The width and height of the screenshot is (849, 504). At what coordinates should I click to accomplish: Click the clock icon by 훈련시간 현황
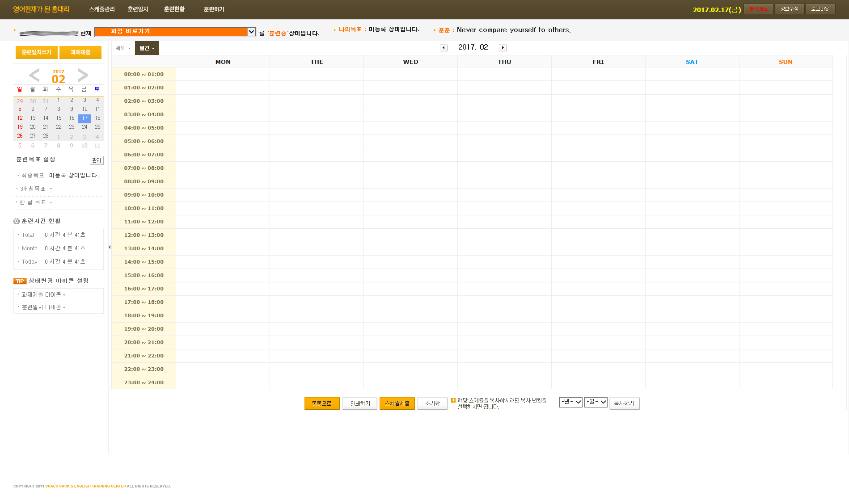pos(17,221)
